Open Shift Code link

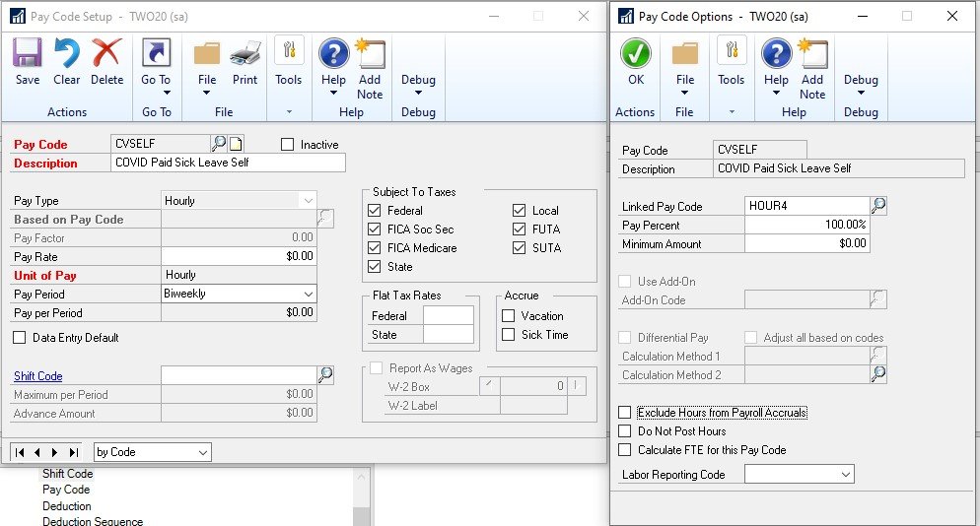point(38,376)
